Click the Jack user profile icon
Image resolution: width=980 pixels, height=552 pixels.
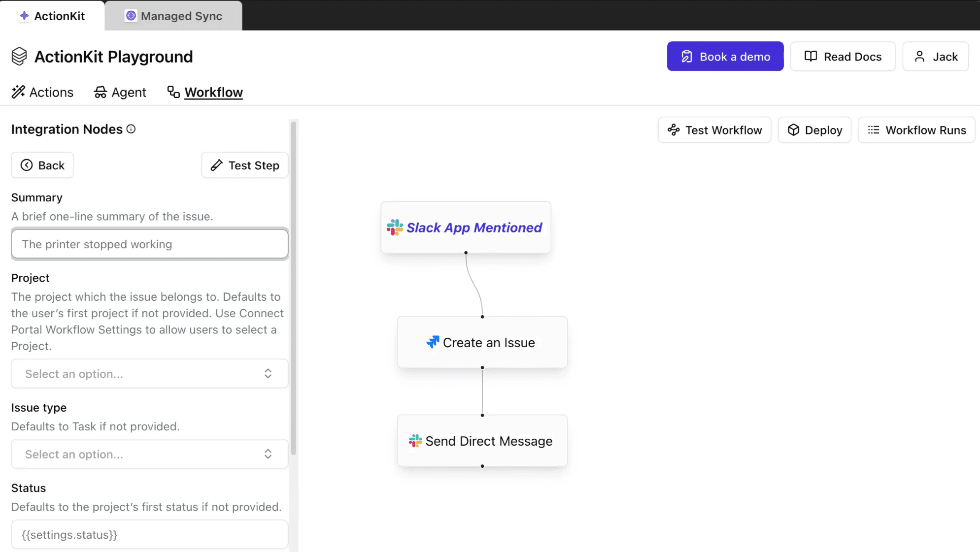pos(919,57)
